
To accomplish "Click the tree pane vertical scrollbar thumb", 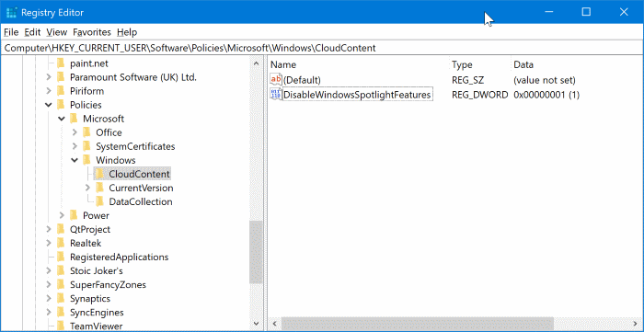I will [x=257, y=252].
